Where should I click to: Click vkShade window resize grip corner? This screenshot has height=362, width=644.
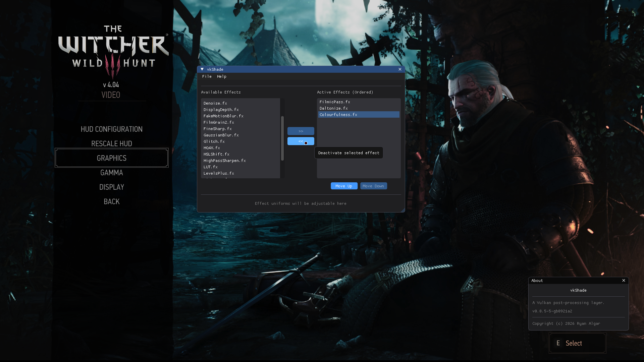pyautogui.click(x=402, y=210)
